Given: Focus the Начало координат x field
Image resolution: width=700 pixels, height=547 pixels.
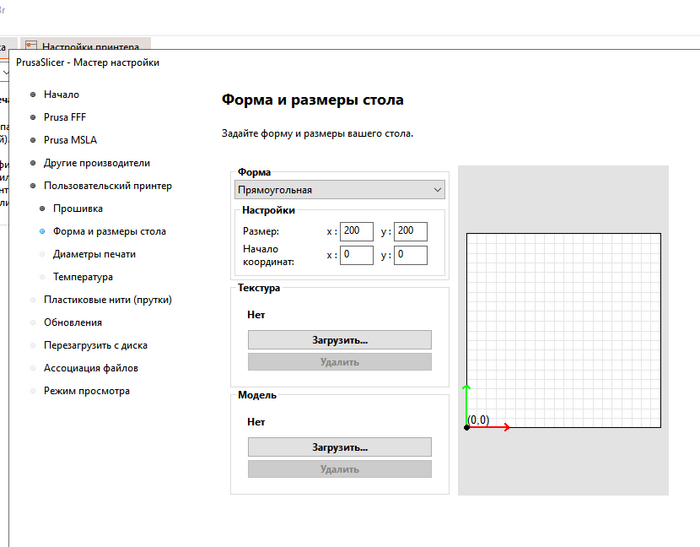Looking at the screenshot, I should (356, 255).
